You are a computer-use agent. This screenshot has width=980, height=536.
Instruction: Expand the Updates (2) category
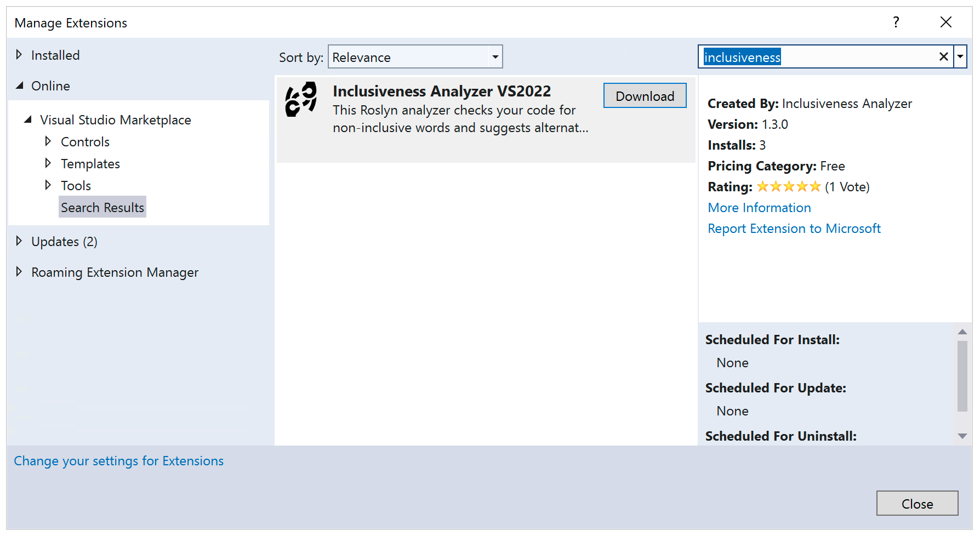[19, 241]
